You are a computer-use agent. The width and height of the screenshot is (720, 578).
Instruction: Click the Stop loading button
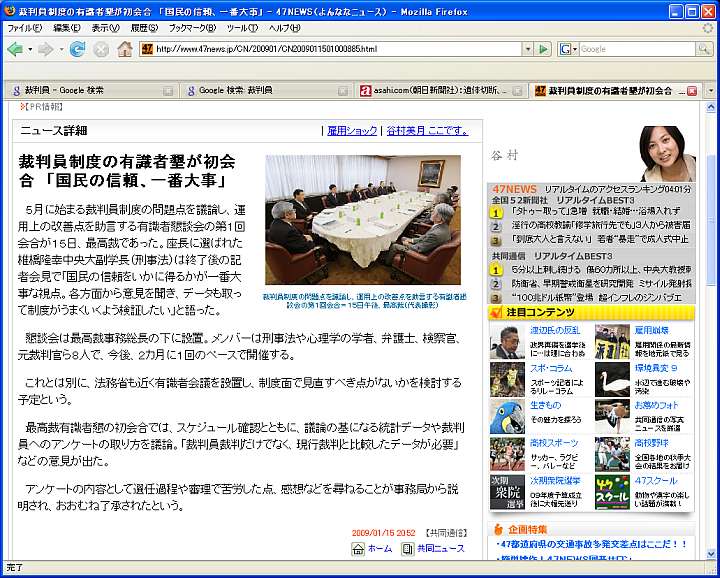point(101,49)
